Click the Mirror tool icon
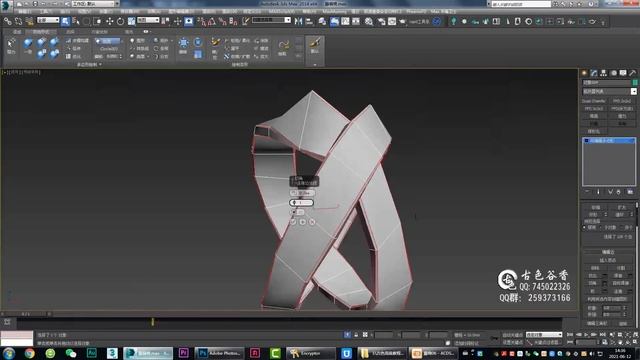The image size is (640, 360). coord(298,21)
